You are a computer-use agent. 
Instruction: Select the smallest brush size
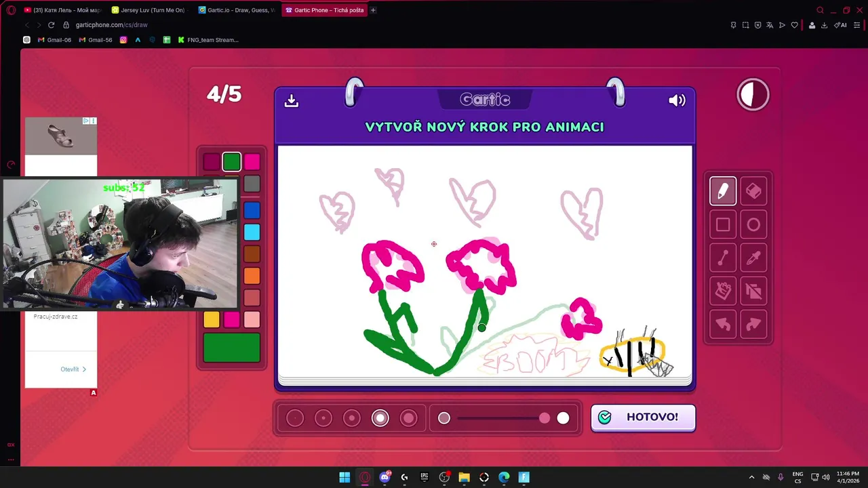point(295,418)
